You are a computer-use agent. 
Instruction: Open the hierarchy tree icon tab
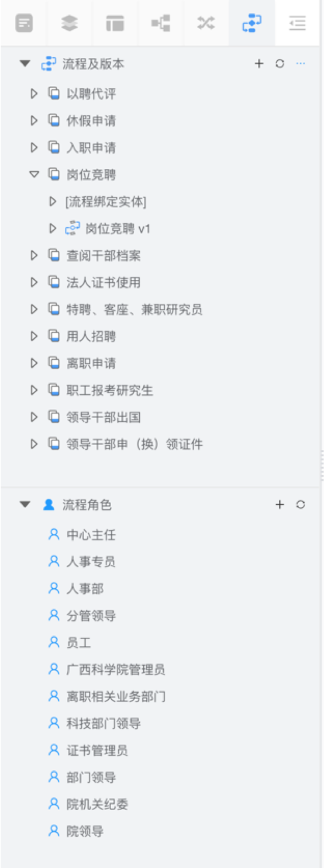coord(160,23)
